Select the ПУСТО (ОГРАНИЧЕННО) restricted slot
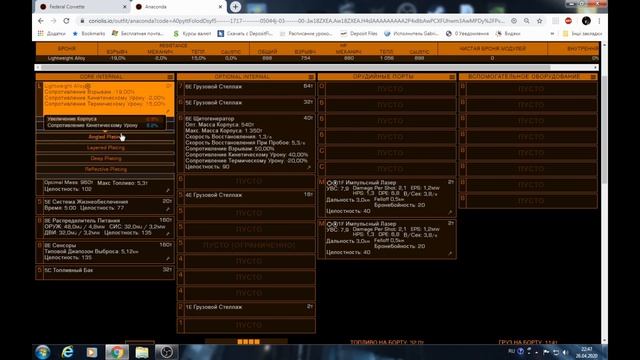The image size is (640, 360). [246, 245]
